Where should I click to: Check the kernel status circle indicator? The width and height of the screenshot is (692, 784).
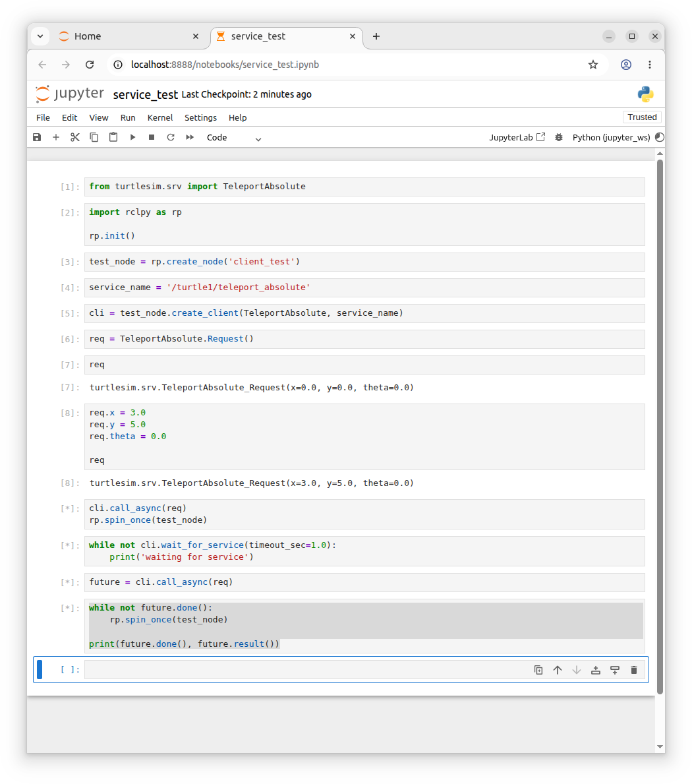tap(660, 138)
